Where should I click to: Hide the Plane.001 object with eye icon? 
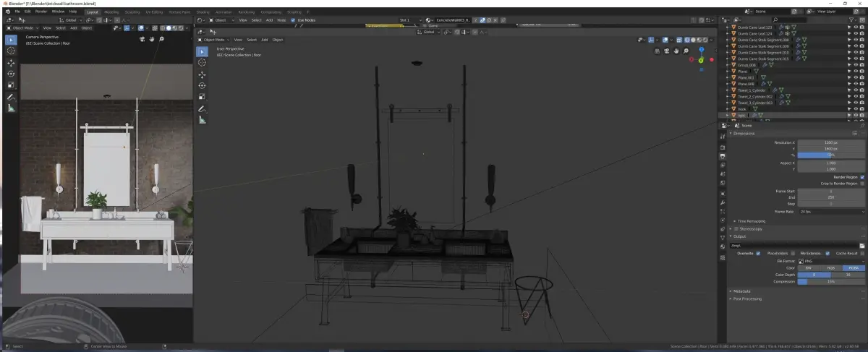click(856, 77)
